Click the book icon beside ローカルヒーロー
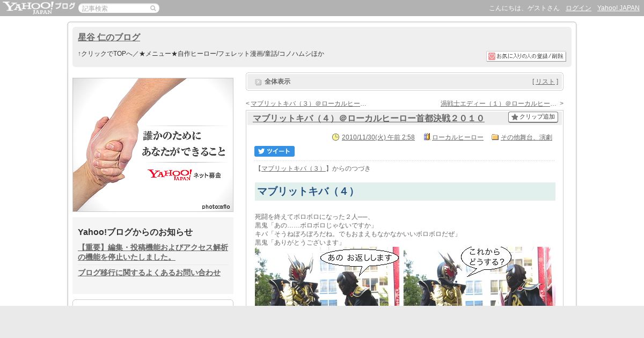The image size is (644, 338). coord(427,137)
